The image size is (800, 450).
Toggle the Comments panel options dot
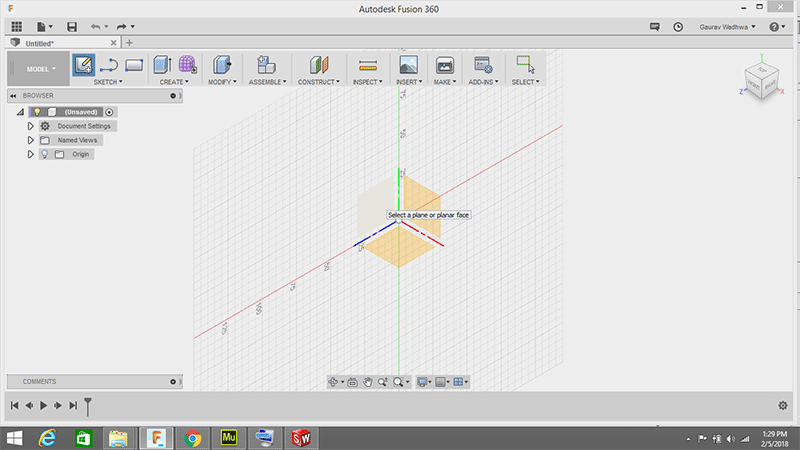pos(173,382)
